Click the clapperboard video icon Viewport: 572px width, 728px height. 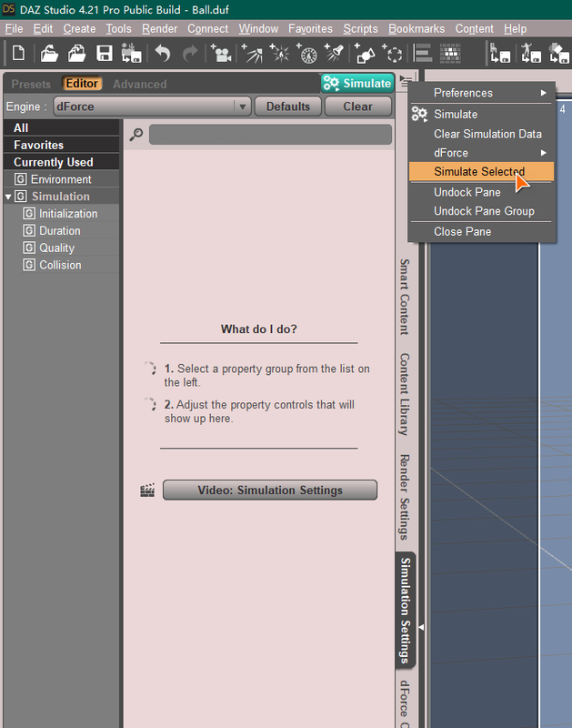[147, 490]
